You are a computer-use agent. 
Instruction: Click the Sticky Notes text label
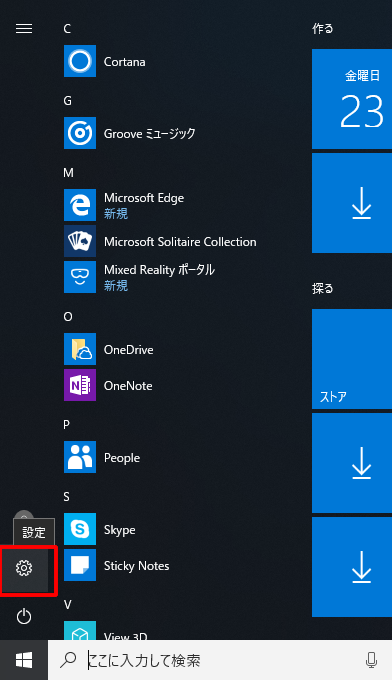click(137, 566)
